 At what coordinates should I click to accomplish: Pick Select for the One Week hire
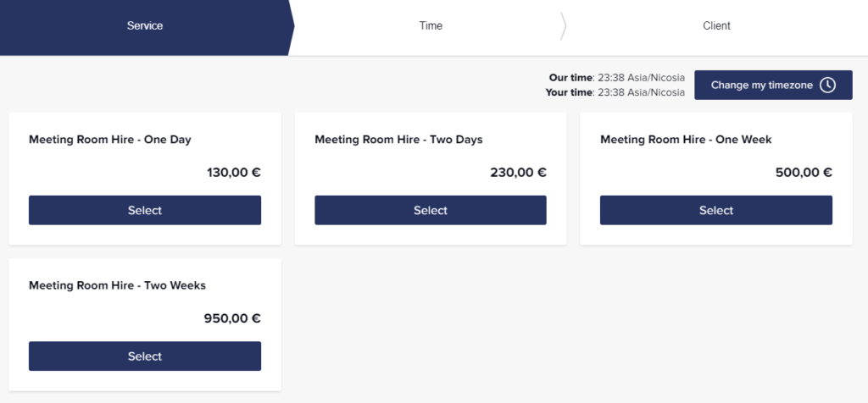(x=716, y=210)
